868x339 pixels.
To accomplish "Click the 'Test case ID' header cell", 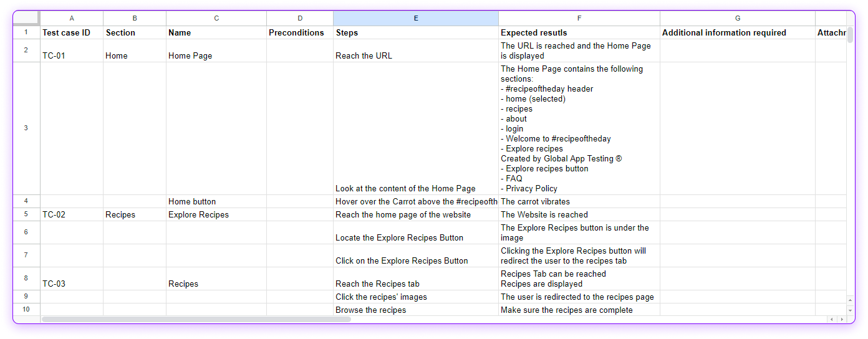I will click(72, 32).
